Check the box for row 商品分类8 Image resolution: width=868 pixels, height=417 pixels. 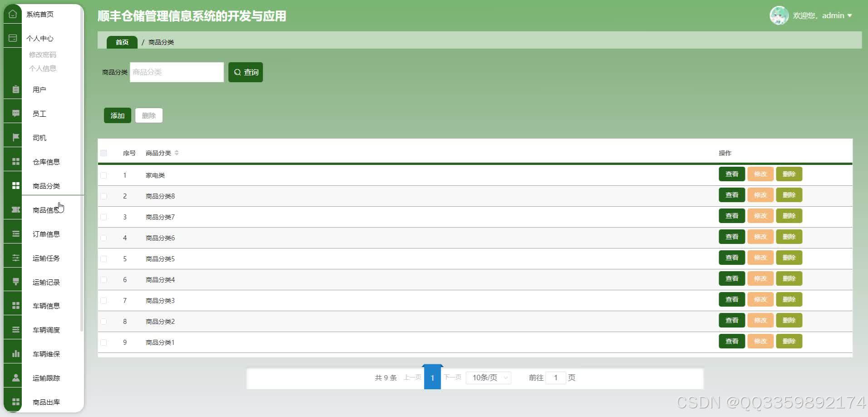pos(104,196)
